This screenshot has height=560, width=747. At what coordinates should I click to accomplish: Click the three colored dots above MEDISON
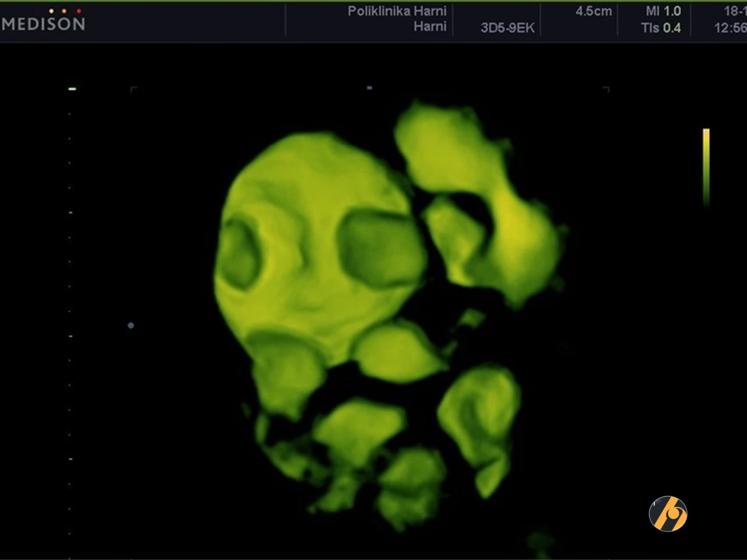pyautogui.click(x=65, y=11)
